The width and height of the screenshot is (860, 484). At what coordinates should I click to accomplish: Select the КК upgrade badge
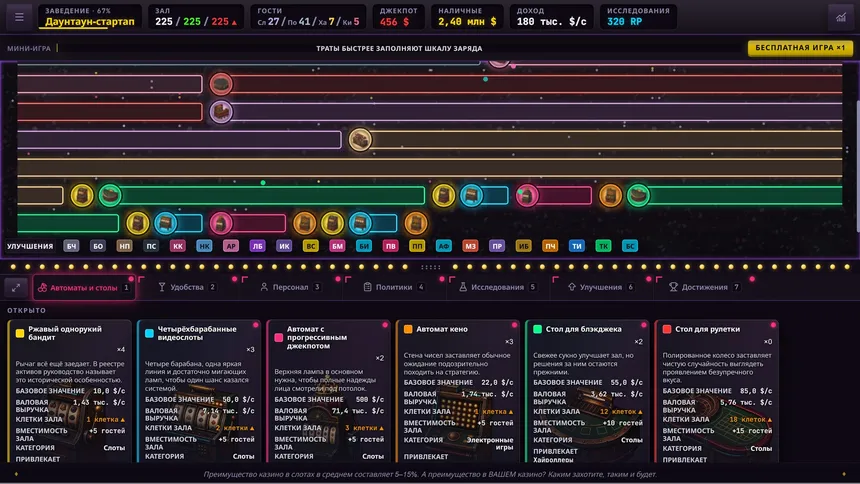178,246
